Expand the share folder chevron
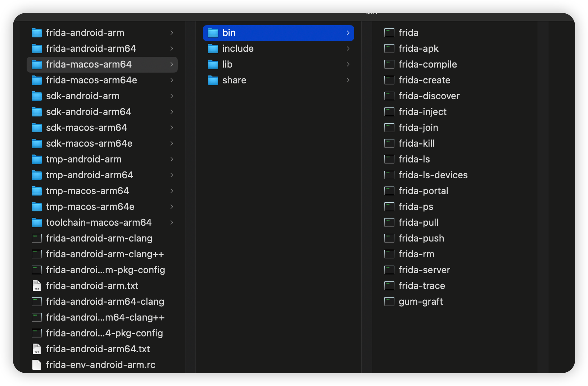 point(348,80)
